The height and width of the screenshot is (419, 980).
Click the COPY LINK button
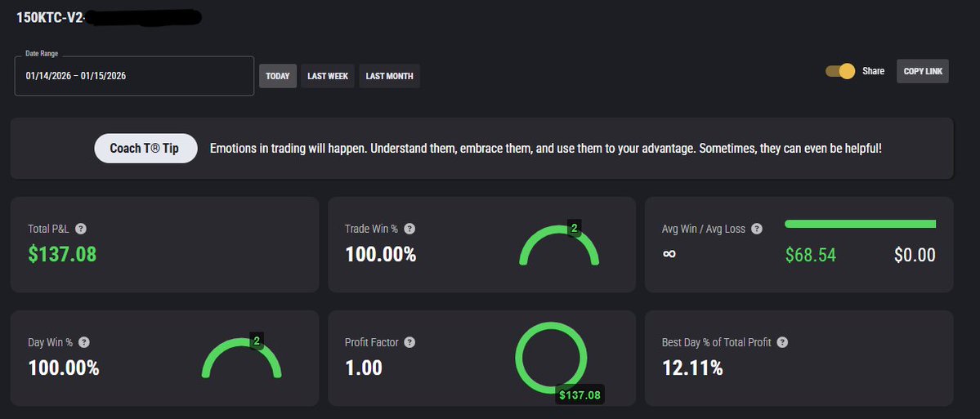[x=923, y=71]
